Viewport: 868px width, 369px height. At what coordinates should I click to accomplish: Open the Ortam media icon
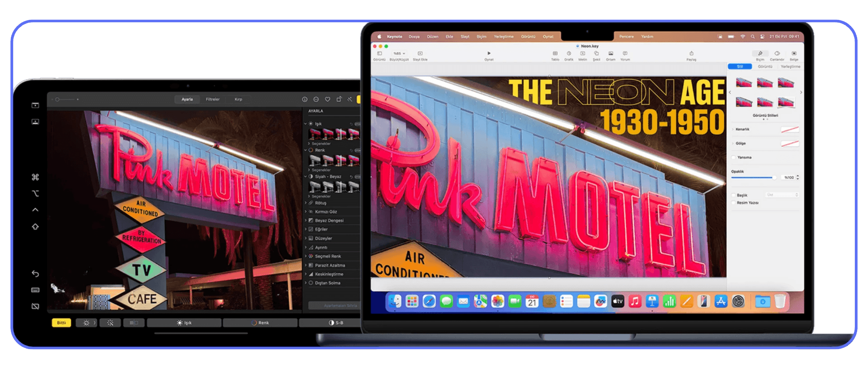(611, 53)
